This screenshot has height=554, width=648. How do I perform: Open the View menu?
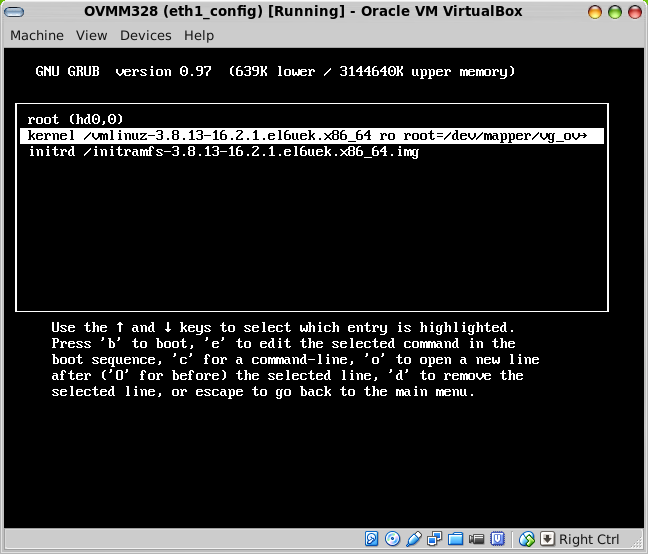pos(91,36)
